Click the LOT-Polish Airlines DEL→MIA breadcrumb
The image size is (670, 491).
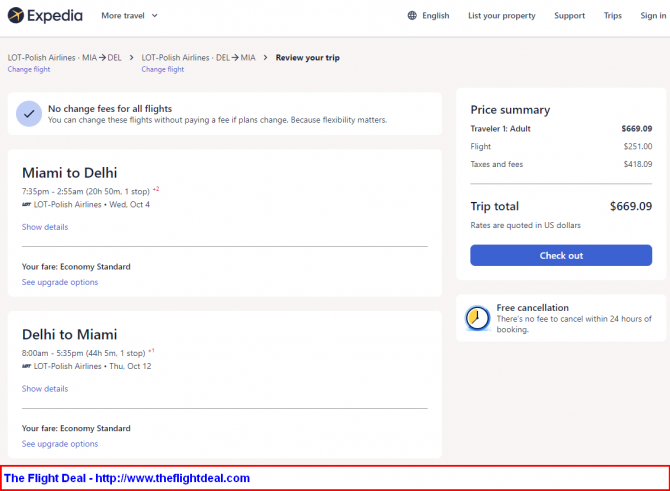tap(198, 58)
